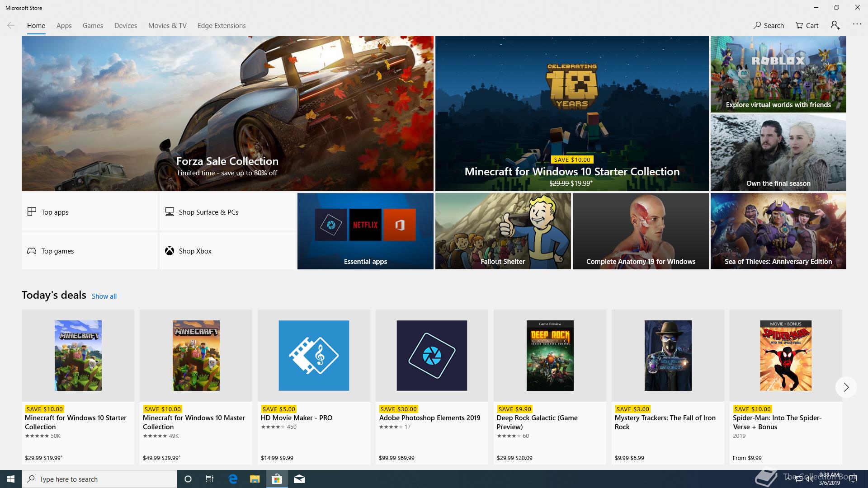The image size is (868, 488).
Task: Click Minecraft Starter Collection deal cover art
Action: (x=78, y=356)
